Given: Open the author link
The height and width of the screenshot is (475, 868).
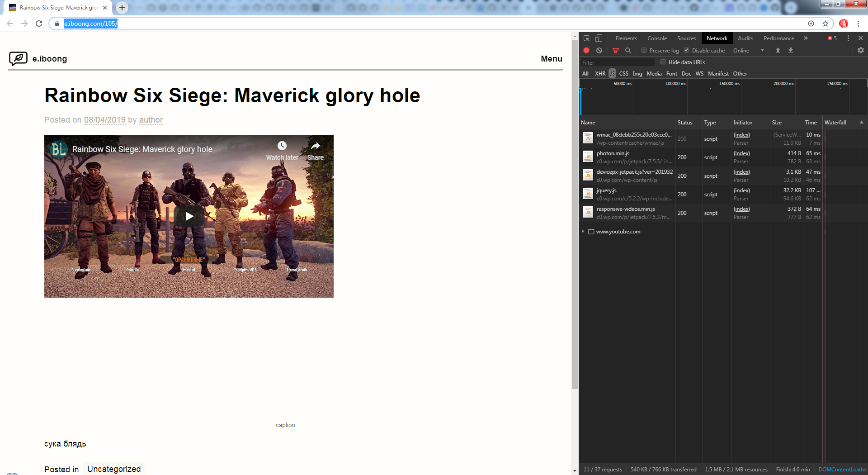Looking at the screenshot, I should coord(151,120).
